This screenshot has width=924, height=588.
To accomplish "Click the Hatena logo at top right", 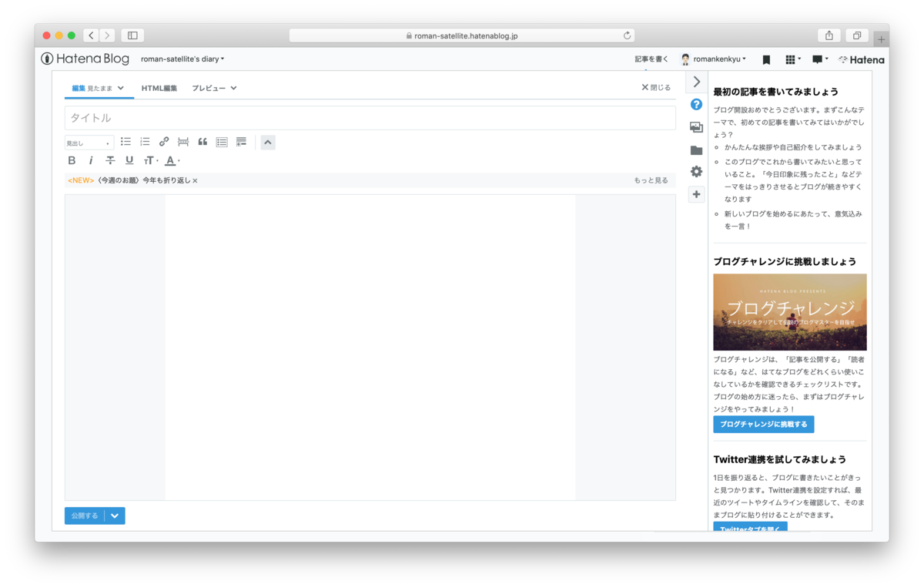I will coord(862,59).
